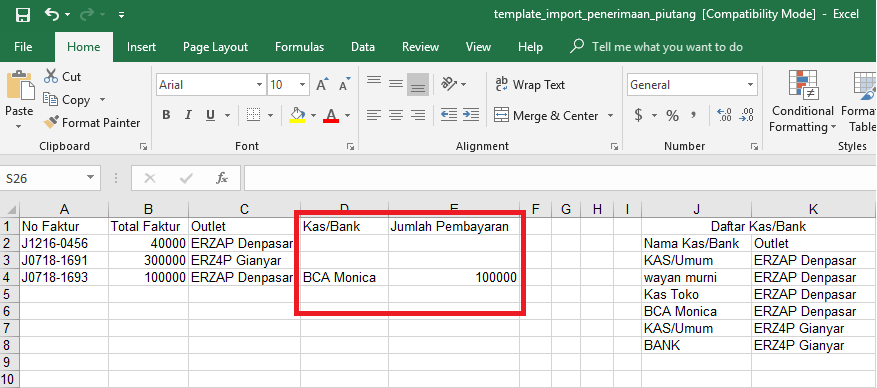Click the Insert Function fx icon

[x=221, y=178]
